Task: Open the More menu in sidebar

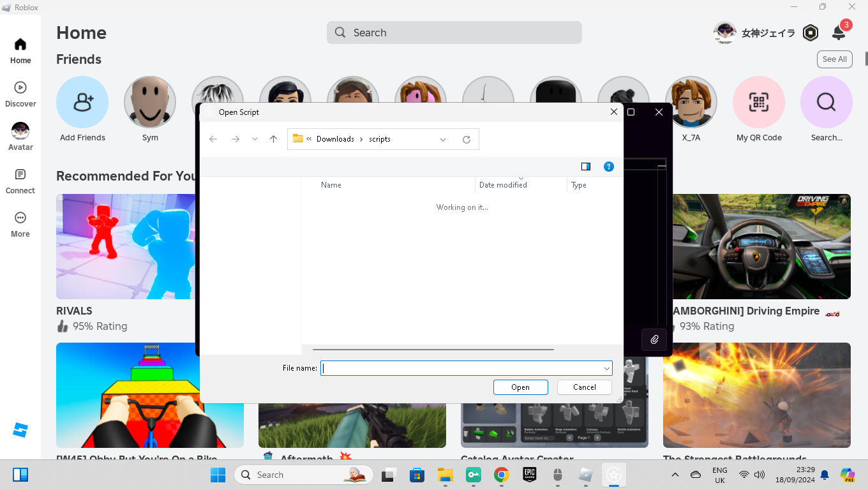Action: (20, 225)
